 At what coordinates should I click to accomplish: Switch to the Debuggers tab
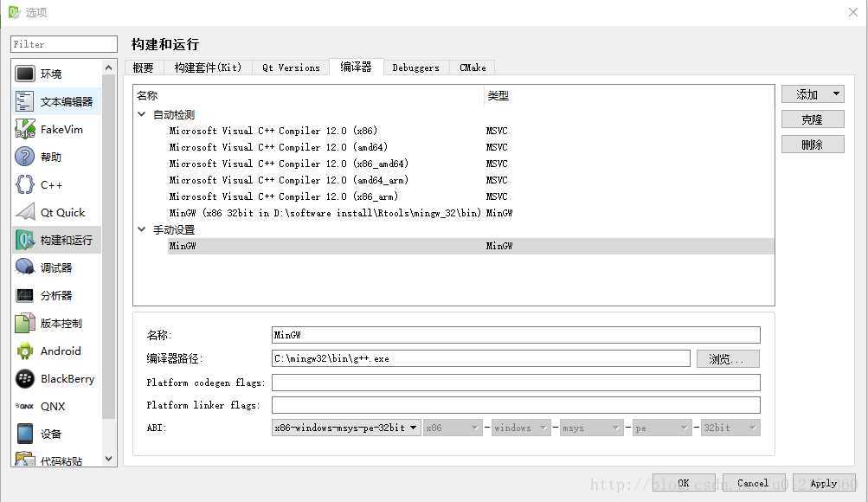[x=416, y=68]
